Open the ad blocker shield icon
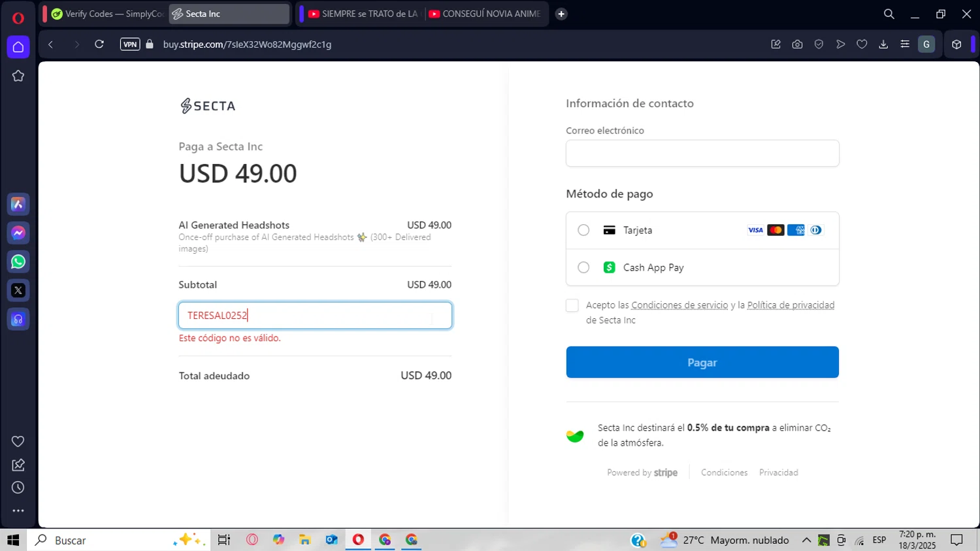Viewport: 980px width, 551px height. tap(819, 44)
